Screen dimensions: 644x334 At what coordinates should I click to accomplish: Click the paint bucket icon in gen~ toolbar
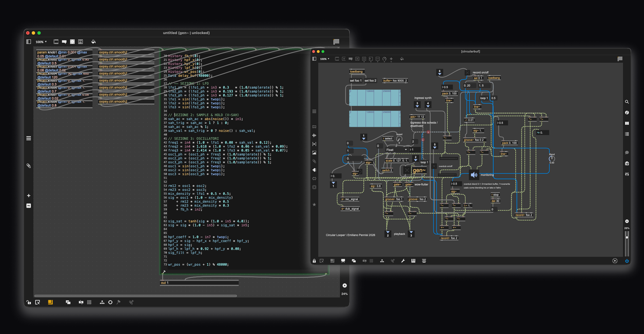pos(93,42)
